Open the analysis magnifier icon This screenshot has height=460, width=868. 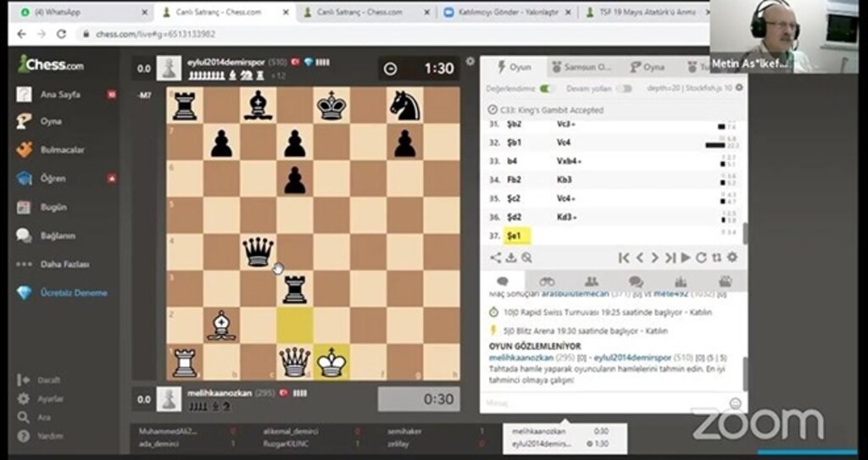pyautogui.click(x=526, y=258)
